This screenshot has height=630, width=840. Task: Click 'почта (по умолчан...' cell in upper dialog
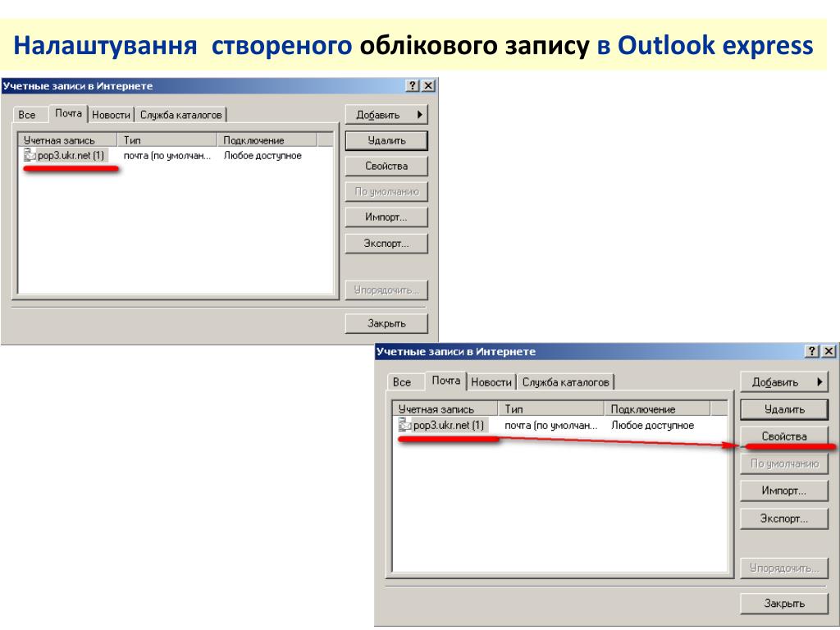[x=167, y=155]
